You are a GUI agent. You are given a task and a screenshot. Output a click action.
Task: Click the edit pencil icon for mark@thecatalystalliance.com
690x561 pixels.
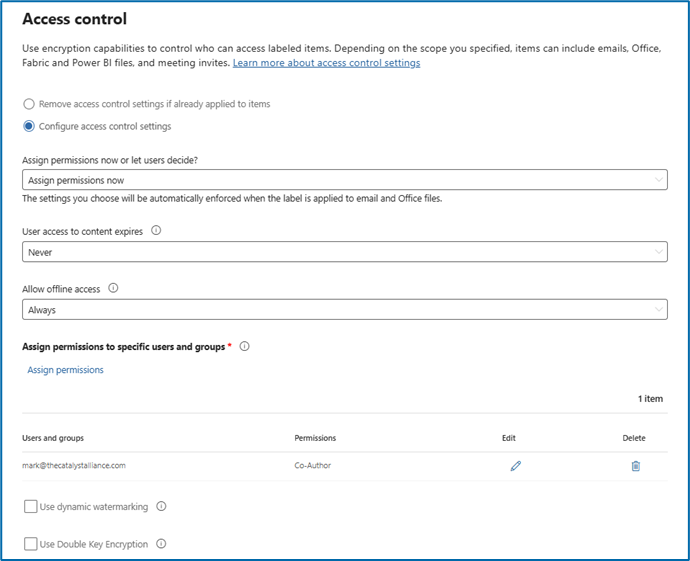click(x=516, y=466)
